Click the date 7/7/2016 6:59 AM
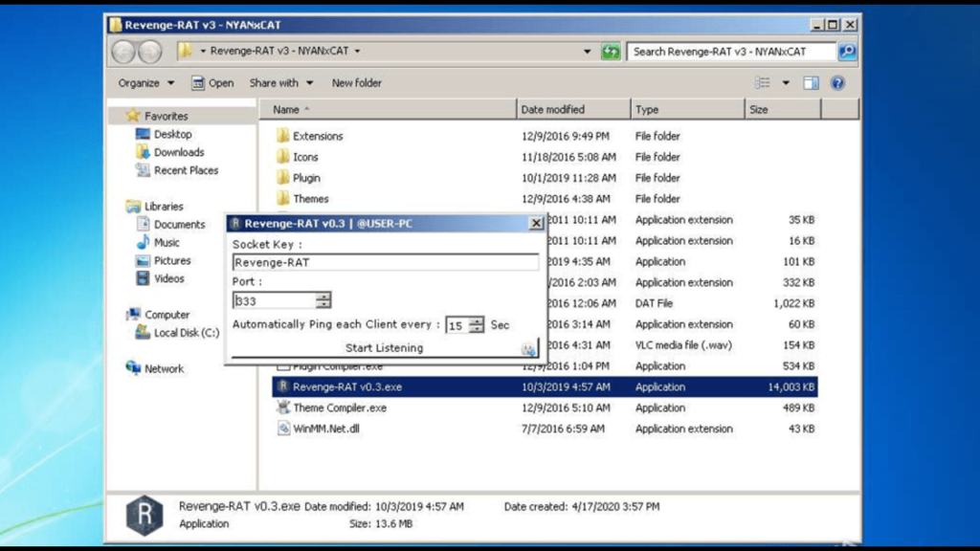The image size is (980, 551). tap(563, 429)
